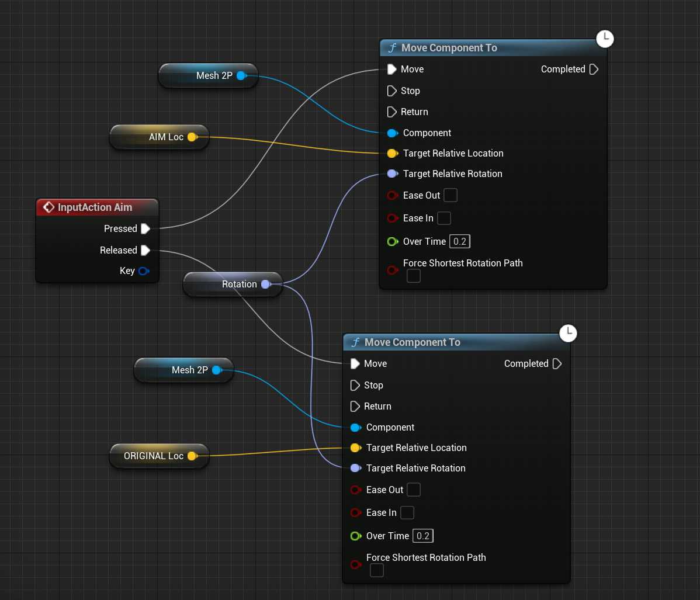
Task: Click the latent clock icon on the lower Move Component To
Action: pyautogui.click(x=568, y=334)
